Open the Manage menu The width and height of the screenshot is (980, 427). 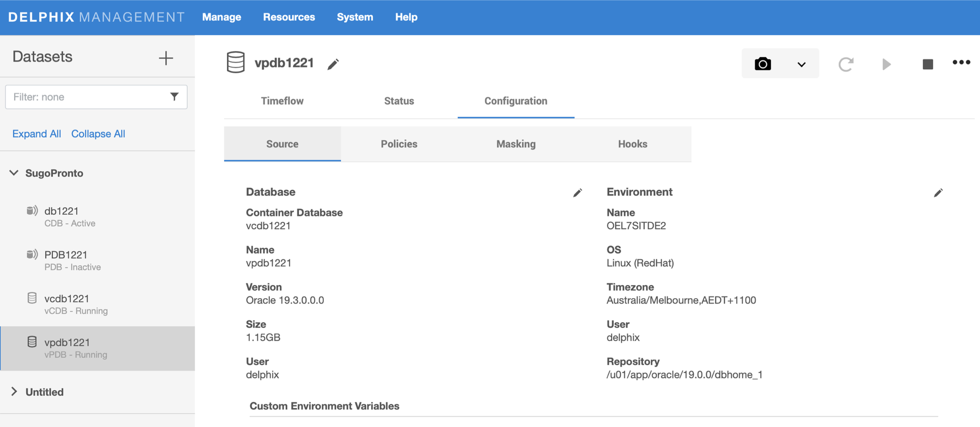[x=221, y=17]
